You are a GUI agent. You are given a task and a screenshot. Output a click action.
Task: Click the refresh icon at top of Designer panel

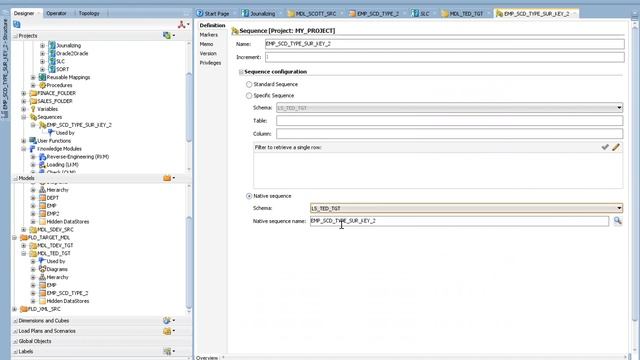(x=17, y=24)
